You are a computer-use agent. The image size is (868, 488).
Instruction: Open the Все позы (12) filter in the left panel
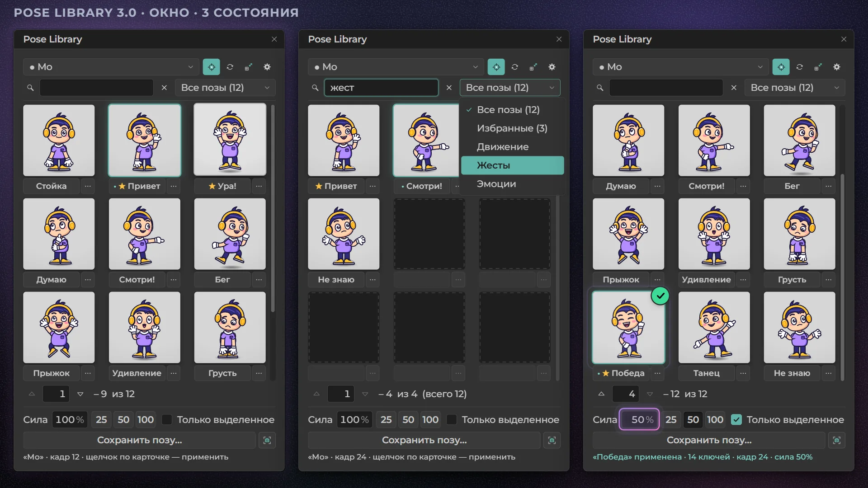[x=225, y=88]
